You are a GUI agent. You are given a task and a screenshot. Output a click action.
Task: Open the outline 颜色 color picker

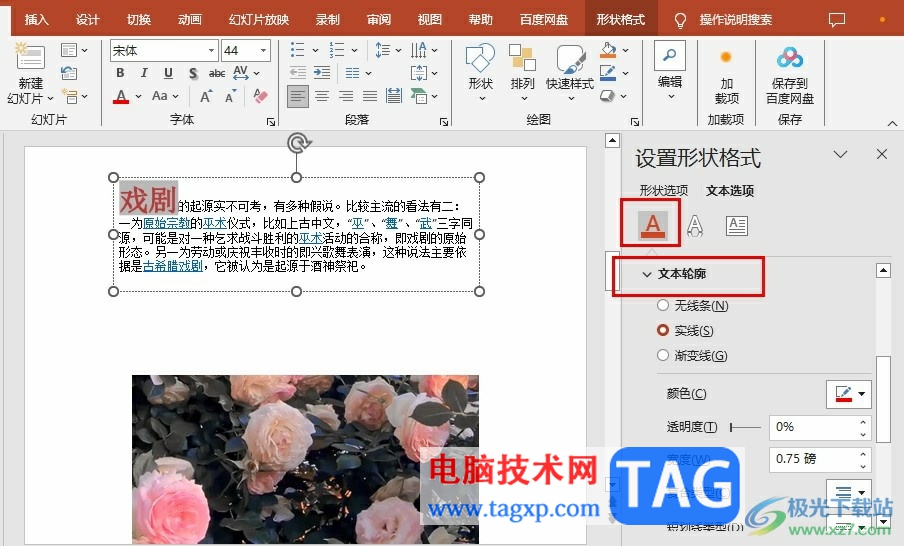pos(848,394)
